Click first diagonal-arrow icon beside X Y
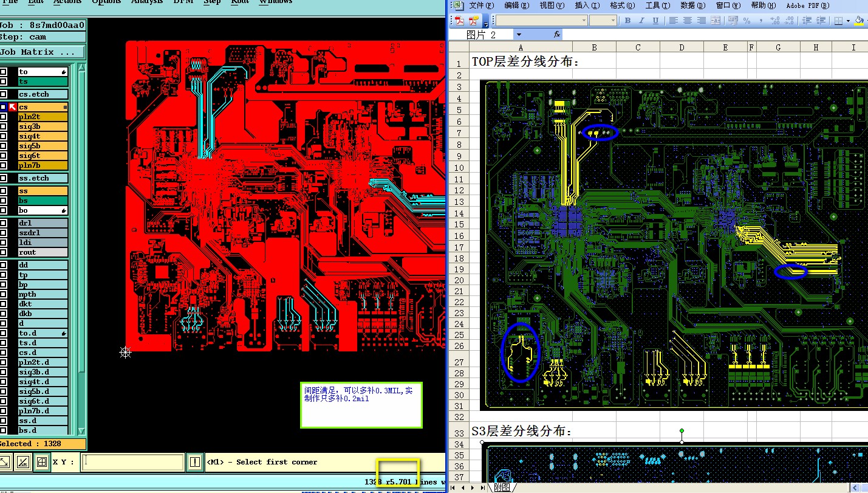Viewport: 868px width, 493px height. (4, 462)
